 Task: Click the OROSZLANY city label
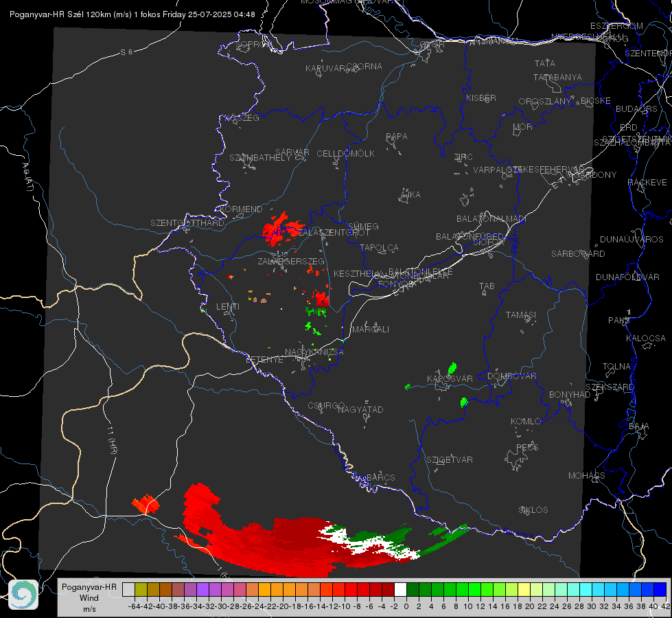click(545, 102)
